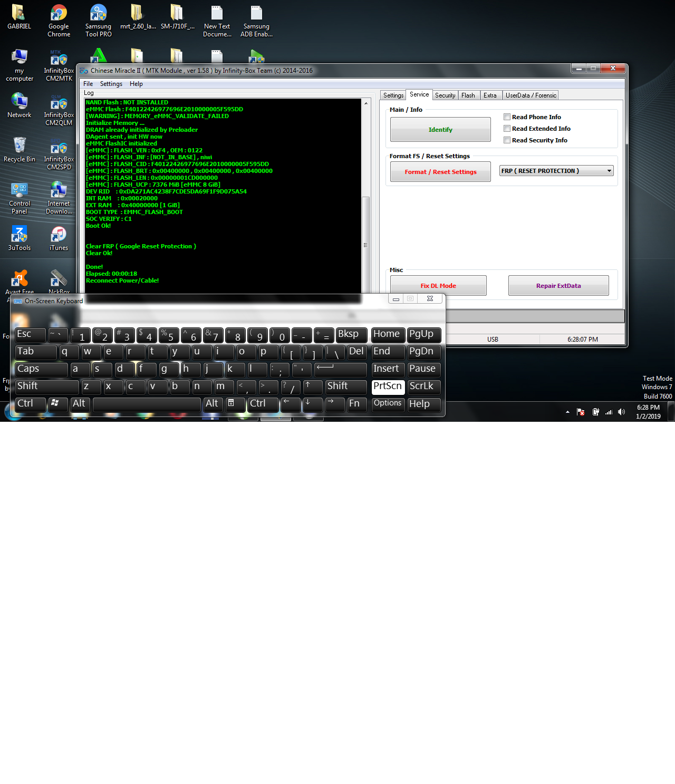Launch InfinityBox CM2QLM shortcut
The image size is (675, 784).
coord(59,110)
